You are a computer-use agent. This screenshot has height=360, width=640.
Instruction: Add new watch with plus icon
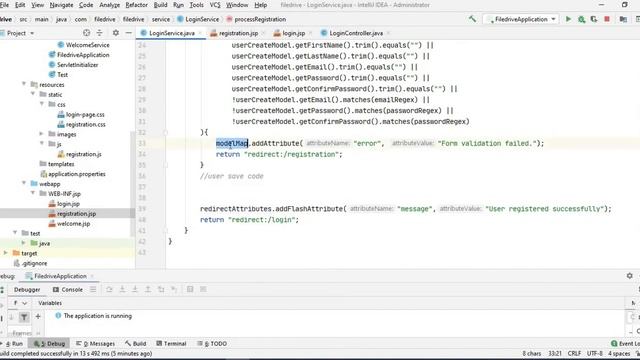[x=38, y=316]
